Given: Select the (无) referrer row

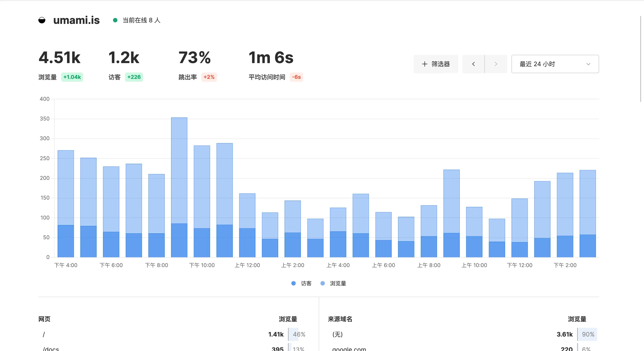Looking at the screenshot, I should (463, 334).
